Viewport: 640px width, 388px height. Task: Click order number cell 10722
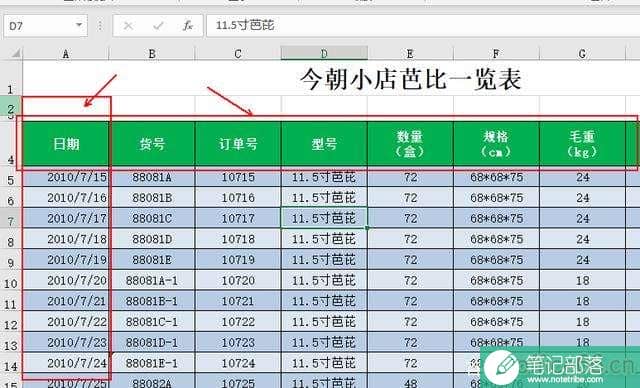238,322
